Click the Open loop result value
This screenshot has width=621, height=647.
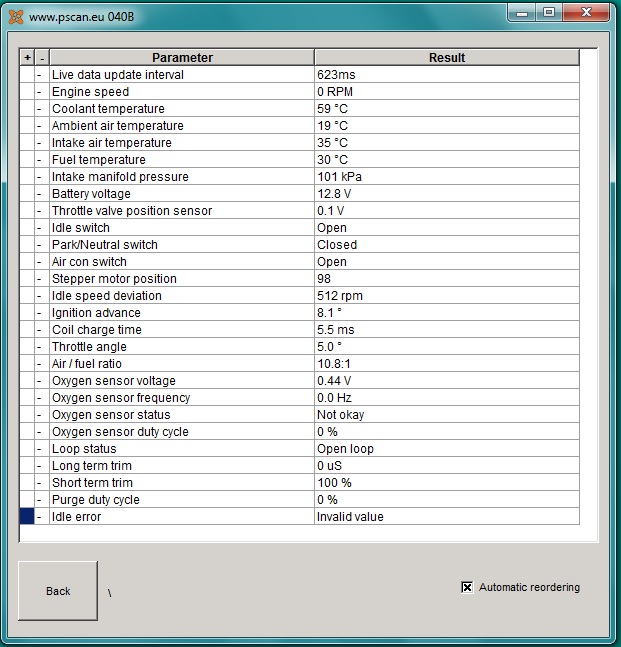tap(447, 449)
